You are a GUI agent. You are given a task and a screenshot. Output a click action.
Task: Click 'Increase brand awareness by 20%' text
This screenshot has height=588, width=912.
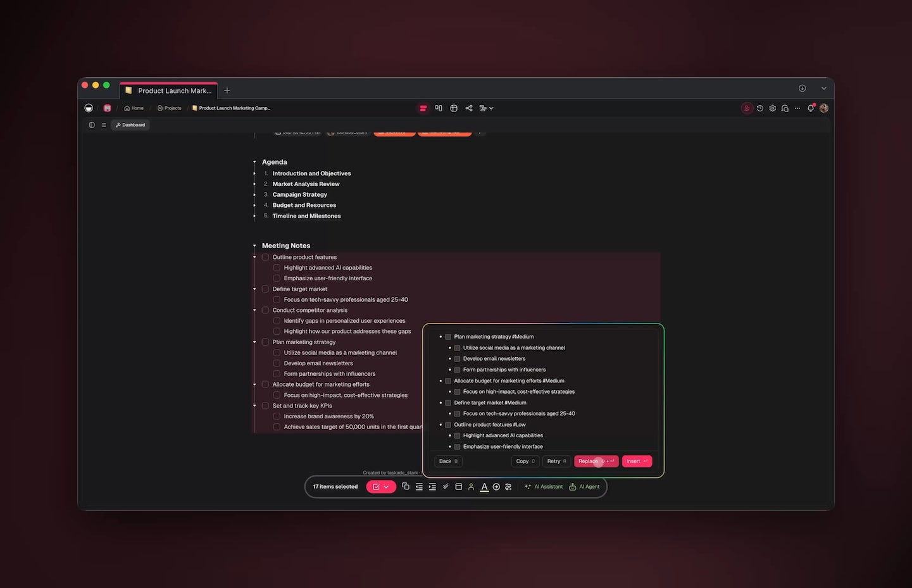pos(328,416)
